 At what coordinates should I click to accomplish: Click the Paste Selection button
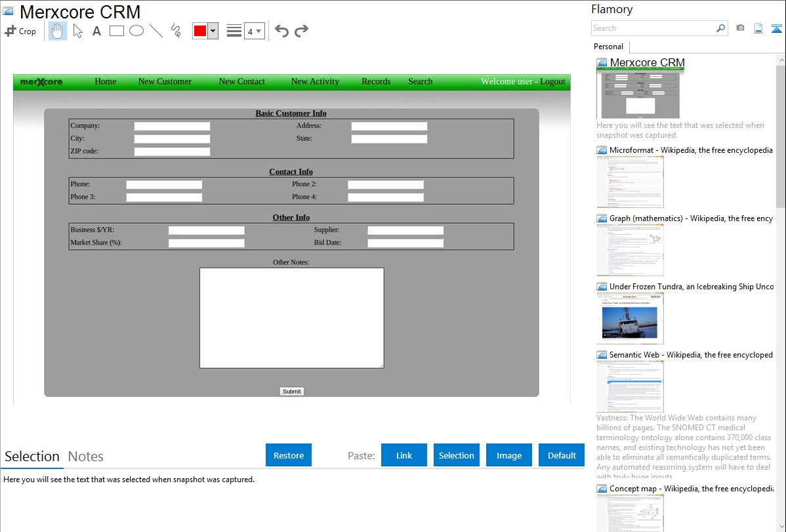click(457, 455)
